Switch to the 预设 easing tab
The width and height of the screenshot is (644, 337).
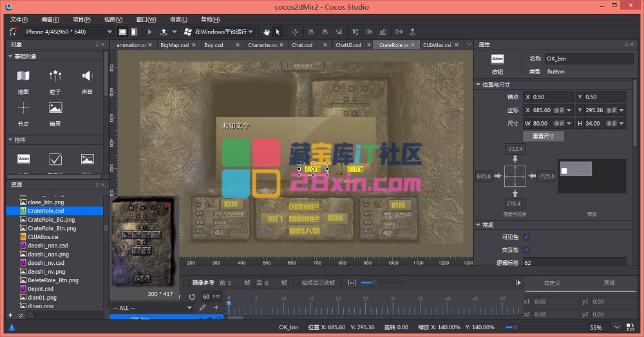tap(609, 283)
